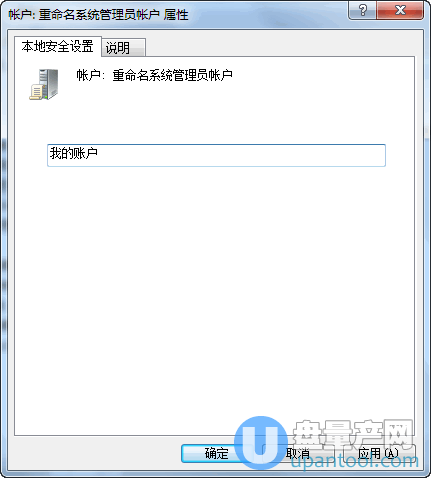This screenshot has width=431, height=478.
Task: Click the server security policy icon
Action: pyautogui.click(x=44, y=84)
